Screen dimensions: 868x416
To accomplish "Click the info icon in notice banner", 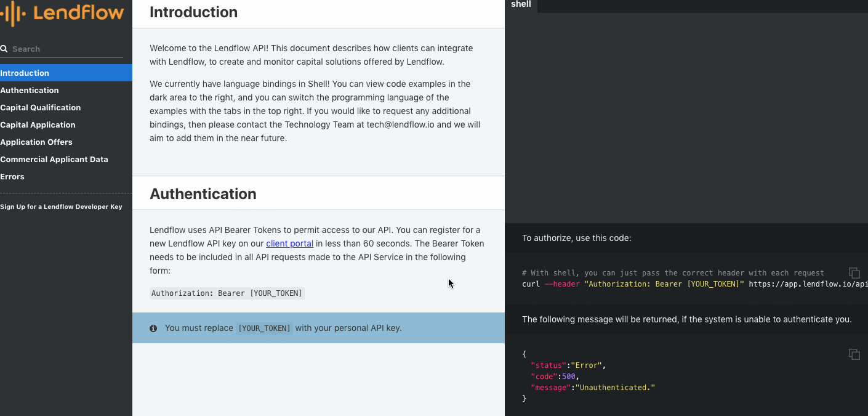I will coord(153,328).
